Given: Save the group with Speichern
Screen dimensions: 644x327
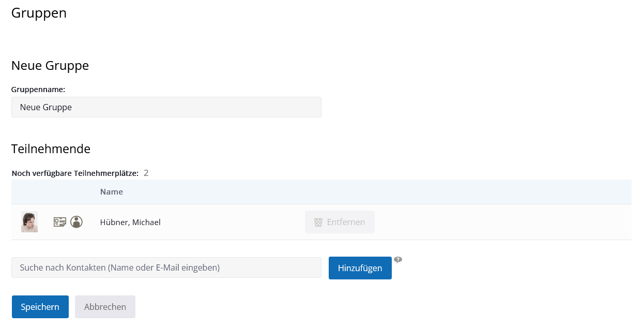Looking at the screenshot, I should click(x=40, y=307).
